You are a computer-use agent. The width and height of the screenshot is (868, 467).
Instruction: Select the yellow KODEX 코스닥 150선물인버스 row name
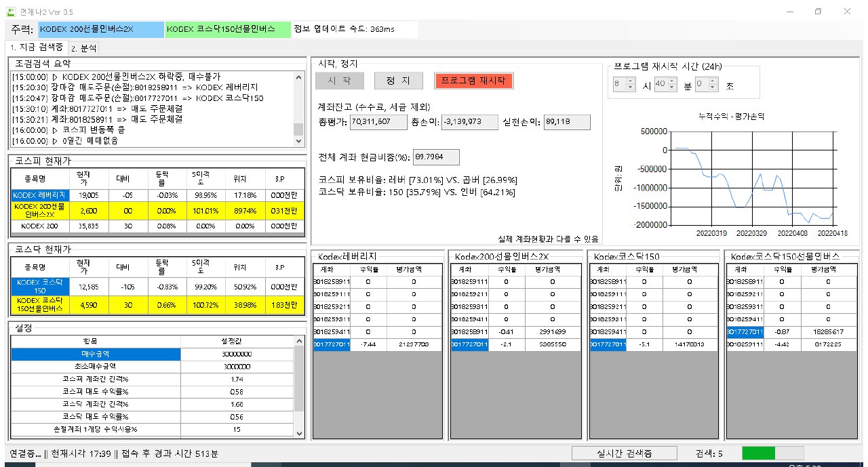coord(39,305)
